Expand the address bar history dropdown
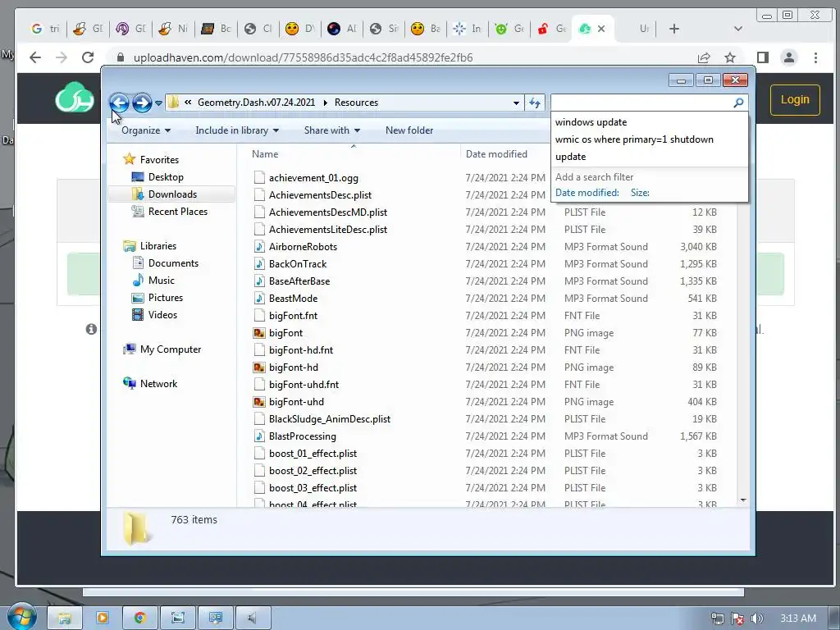Screen dimensions: 840x630 [516, 103]
